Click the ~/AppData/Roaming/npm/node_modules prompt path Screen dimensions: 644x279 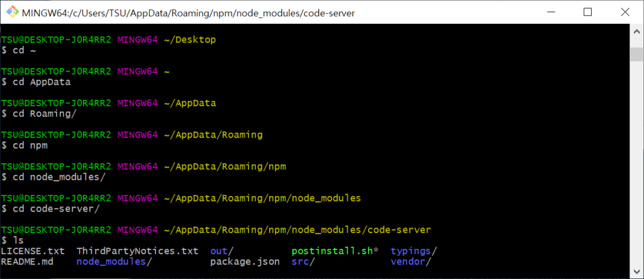(262, 198)
